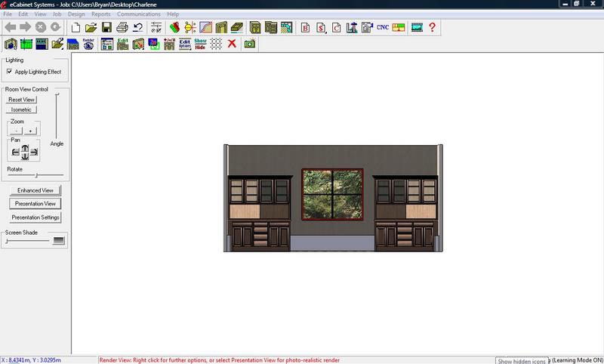Click the green camera snapshot icon
Image resolution: width=604 pixels, height=364 pixels.
point(250,44)
